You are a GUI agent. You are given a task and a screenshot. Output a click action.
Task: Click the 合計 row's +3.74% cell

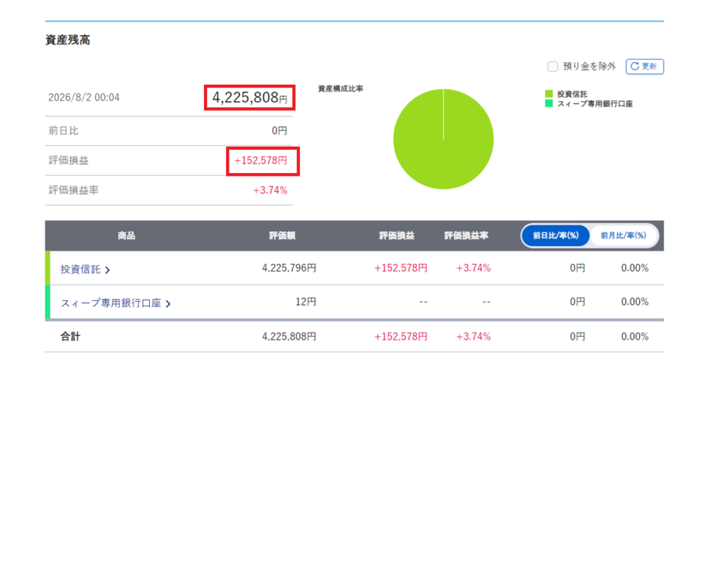tap(473, 337)
